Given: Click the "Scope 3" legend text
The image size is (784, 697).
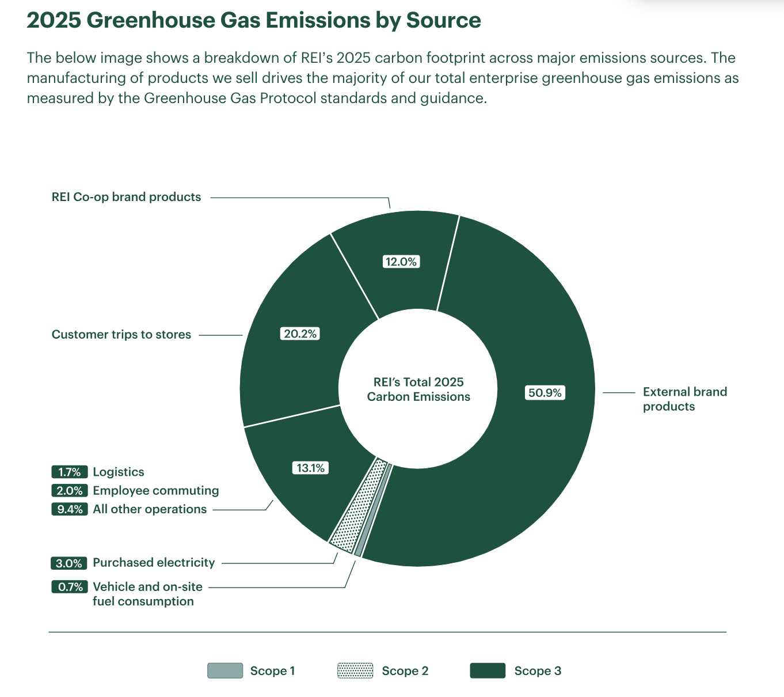Looking at the screenshot, I should click(x=538, y=671).
